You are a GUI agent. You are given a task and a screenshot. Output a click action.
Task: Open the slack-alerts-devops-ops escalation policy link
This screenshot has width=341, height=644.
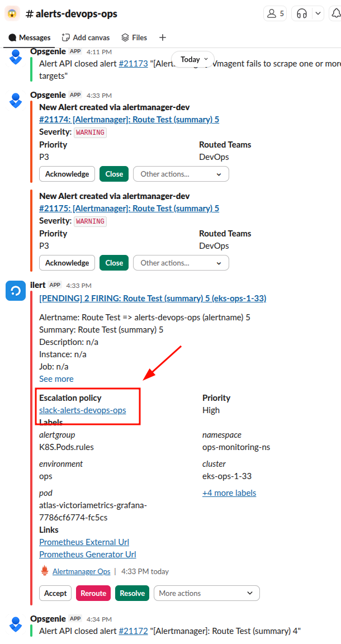click(x=83, y=410)
